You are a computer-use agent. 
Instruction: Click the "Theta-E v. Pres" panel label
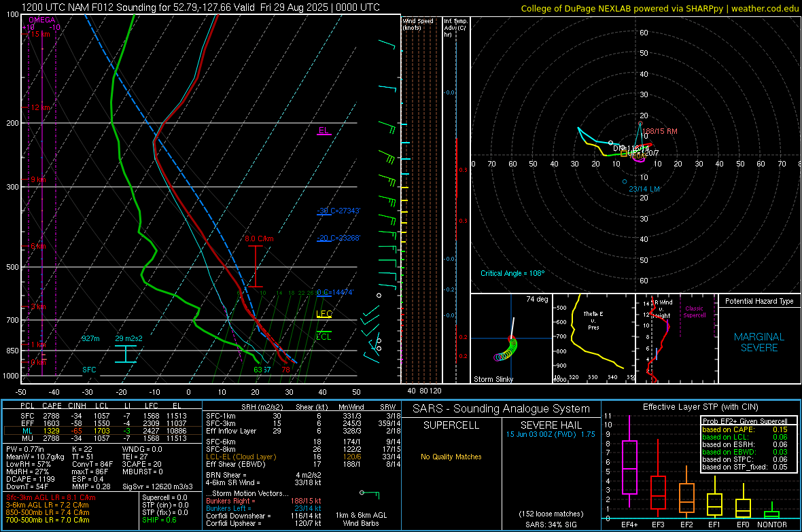(593, 320)
